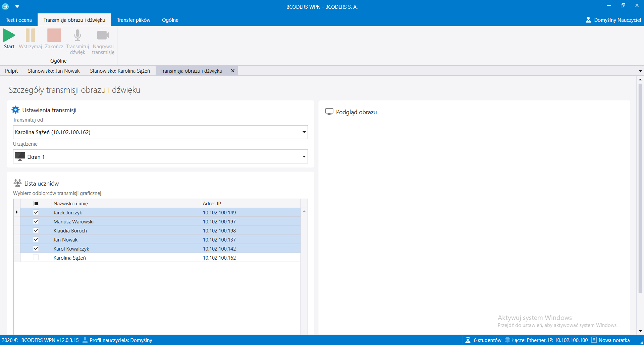Uncheck Karol Kowalczyk checkbox
The image size is (644, 345).
coord(36,249)
